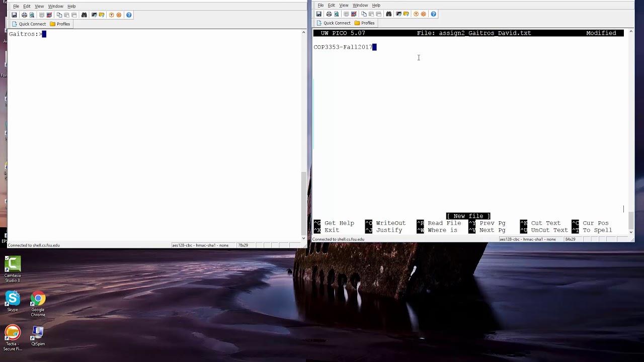
Task: Open File menu in PICO editor window
Action: 320,5
